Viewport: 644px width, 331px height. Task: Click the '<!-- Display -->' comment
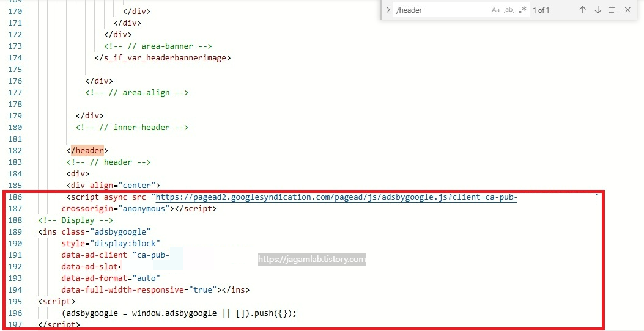tap(76, 220)
